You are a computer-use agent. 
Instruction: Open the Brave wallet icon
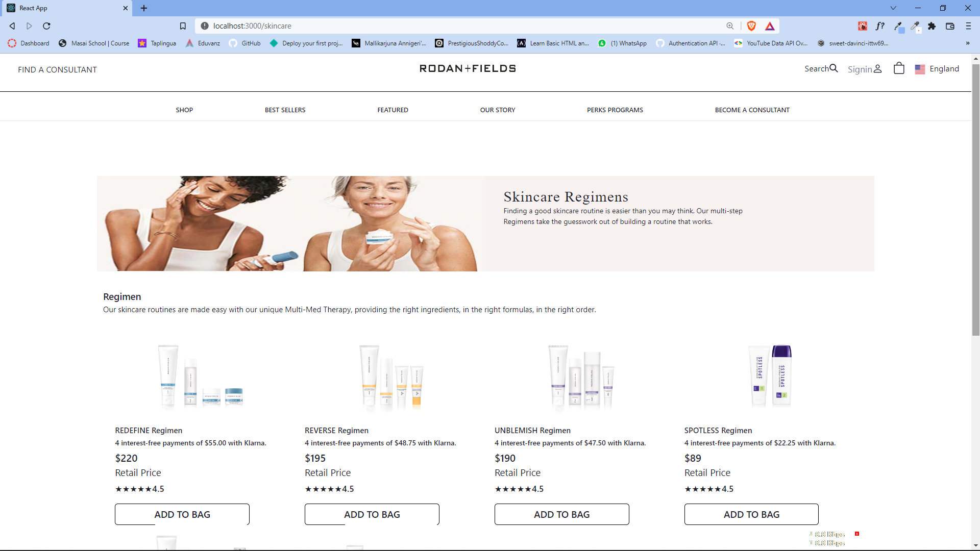point(950,26)
